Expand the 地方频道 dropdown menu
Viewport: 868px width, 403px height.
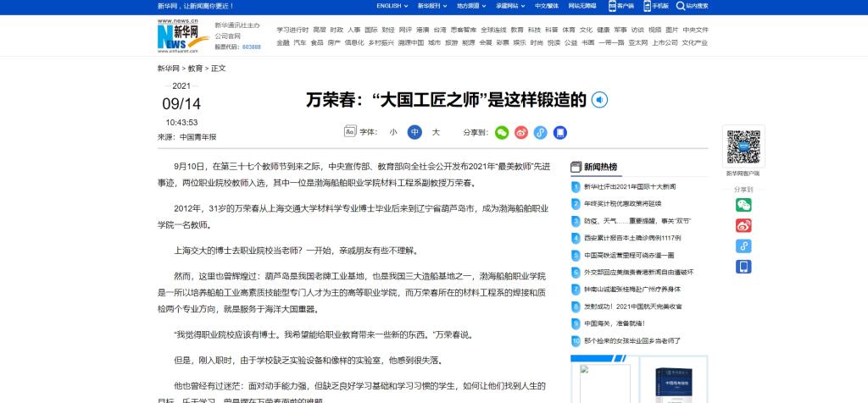[471, 6]
